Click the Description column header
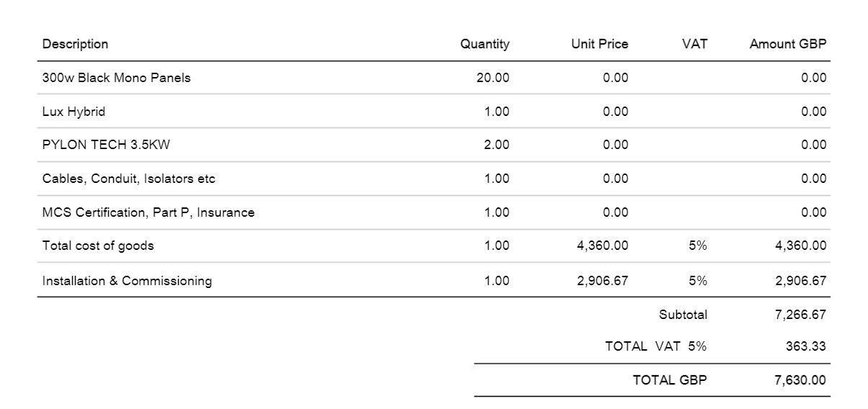This screenshot has height=409, width=868. [75, 44]
